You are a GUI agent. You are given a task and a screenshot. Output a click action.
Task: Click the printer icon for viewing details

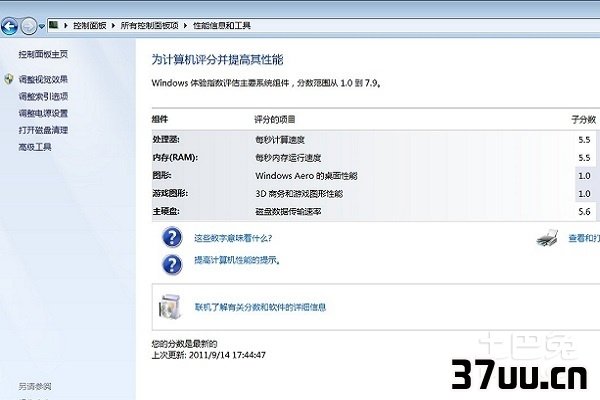pos(547,238)
